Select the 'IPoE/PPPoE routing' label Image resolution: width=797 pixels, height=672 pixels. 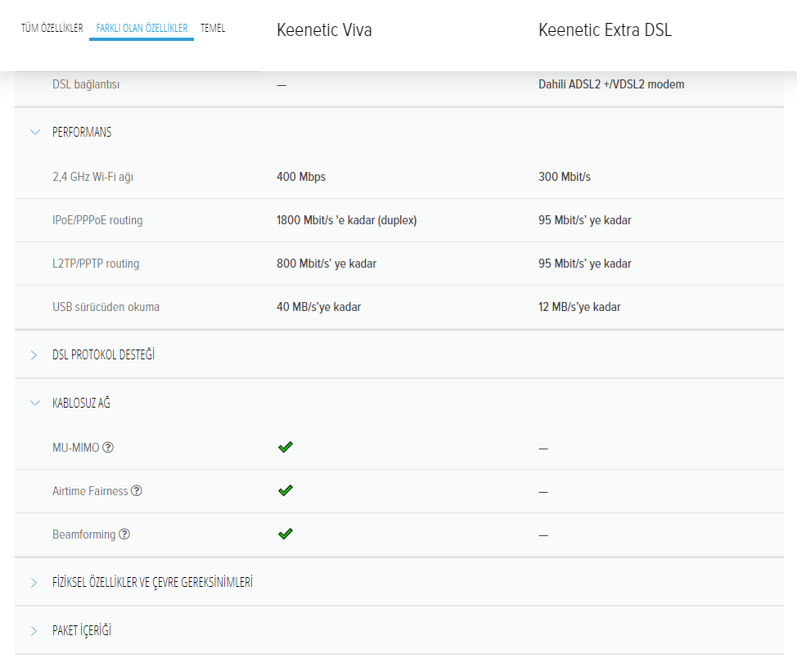[97, 220]
